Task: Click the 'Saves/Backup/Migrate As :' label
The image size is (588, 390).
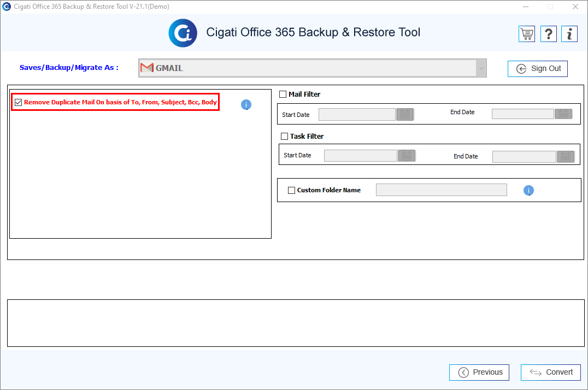Action: tap(69, 68)
